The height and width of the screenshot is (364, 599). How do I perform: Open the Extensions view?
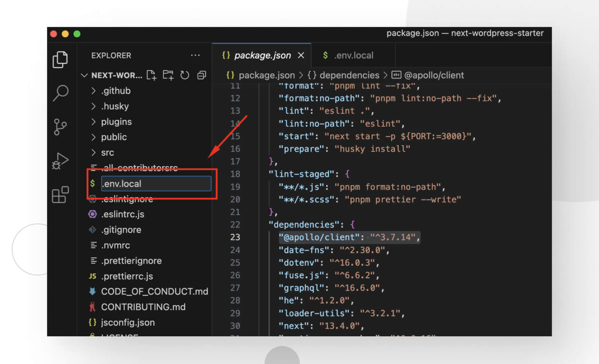60,195
